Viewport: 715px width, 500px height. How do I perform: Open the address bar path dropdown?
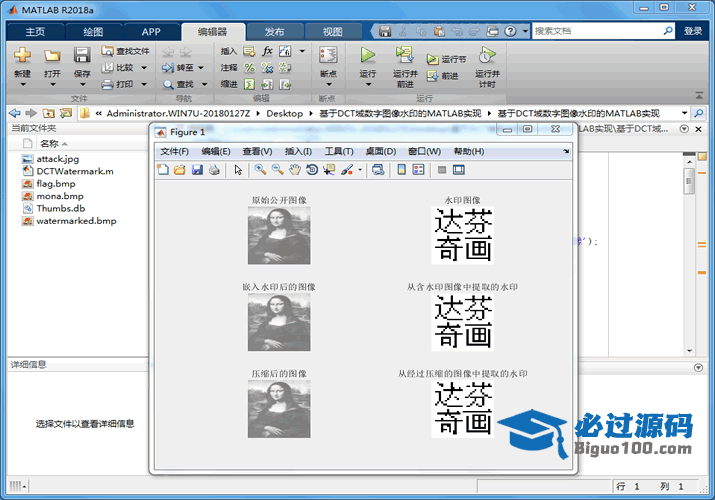(684, 113)
